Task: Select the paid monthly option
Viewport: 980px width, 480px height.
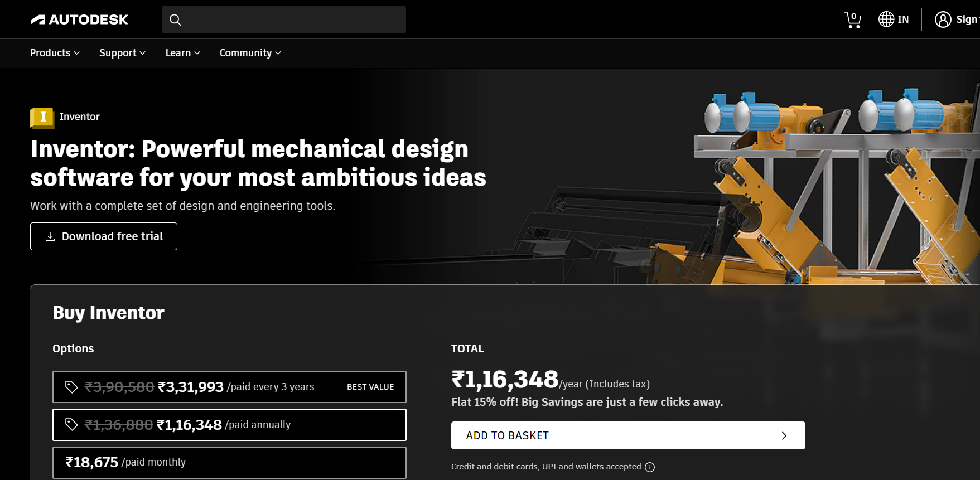Action: [x=229, y=462]
